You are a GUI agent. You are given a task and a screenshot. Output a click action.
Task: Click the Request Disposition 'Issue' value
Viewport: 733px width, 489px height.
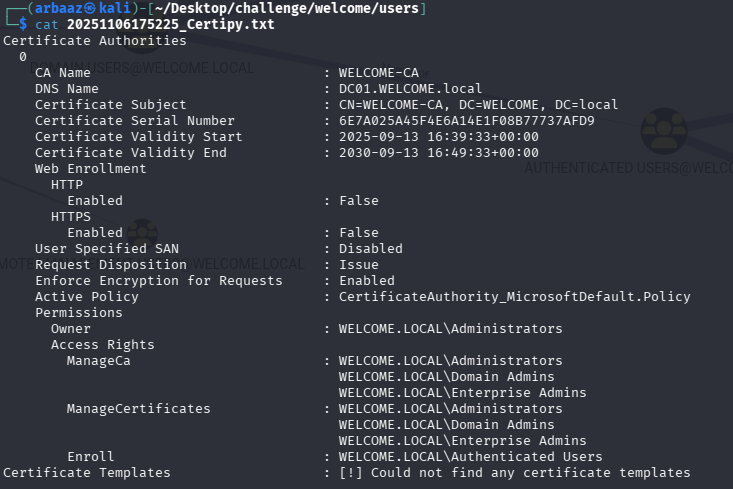358,265
